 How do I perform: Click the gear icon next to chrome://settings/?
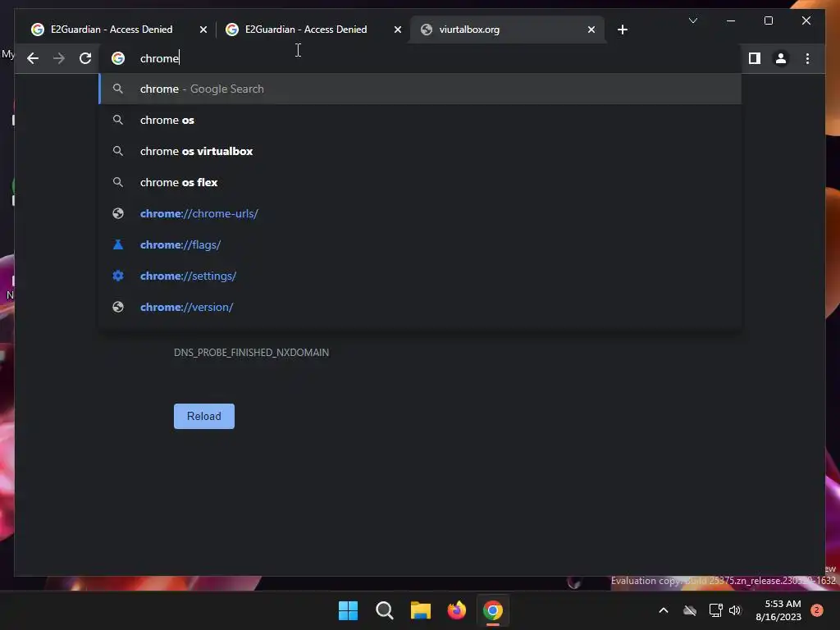pos(118,276)
